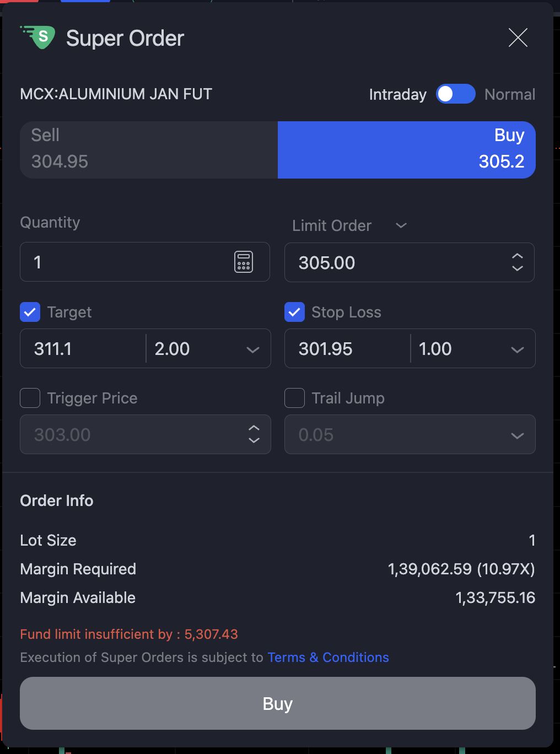Open the Terms & Conditions link
This screenshot has width=560, height=754.
pos(328,658)
